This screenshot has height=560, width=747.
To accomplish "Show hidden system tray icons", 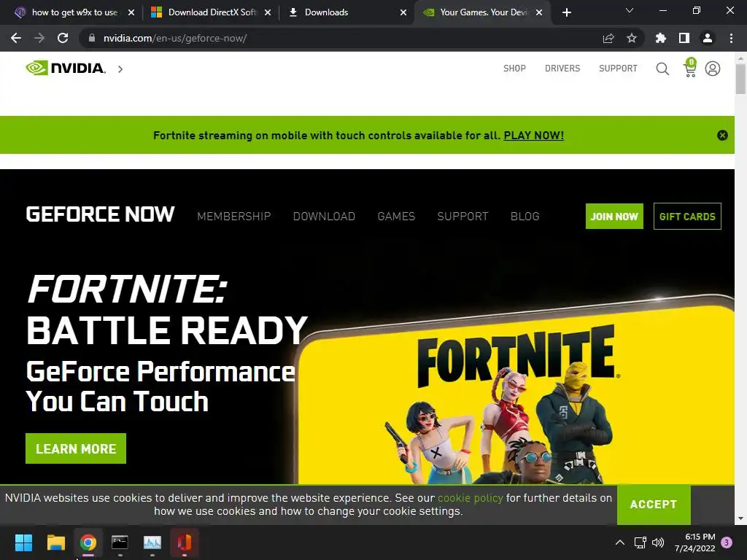I will click(x=620, y=542).
